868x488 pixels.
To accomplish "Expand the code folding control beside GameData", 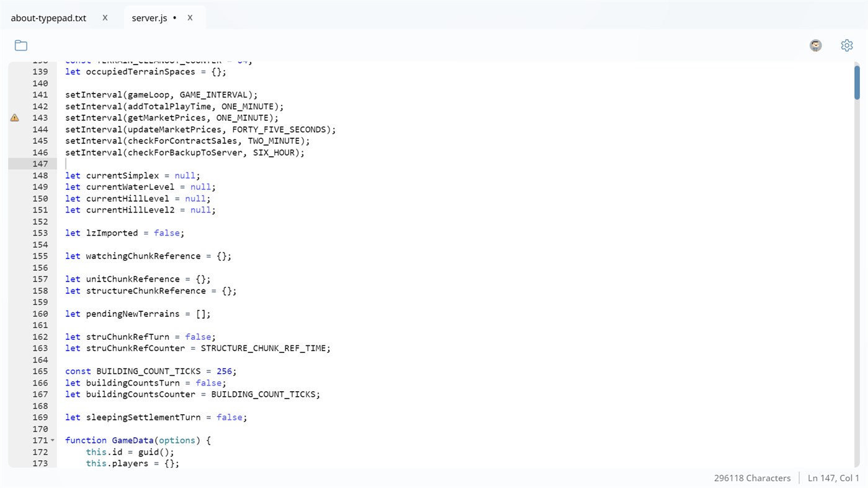I will point(53,440).
